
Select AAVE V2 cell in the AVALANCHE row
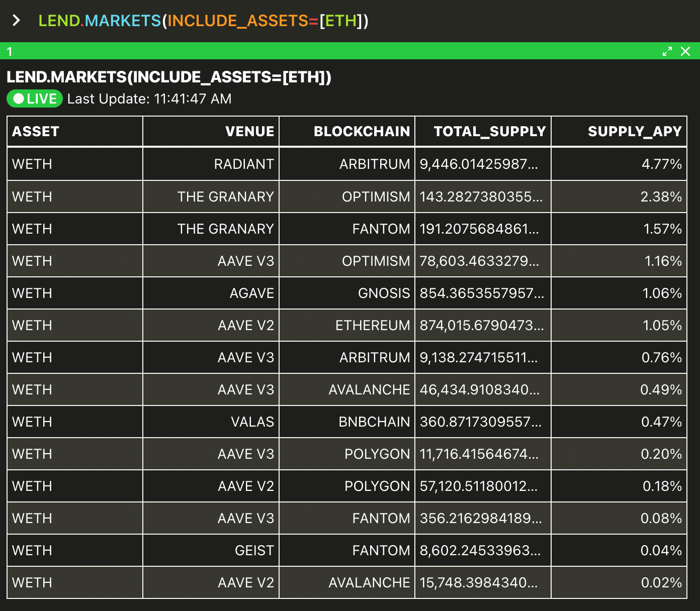pos(211,582)
